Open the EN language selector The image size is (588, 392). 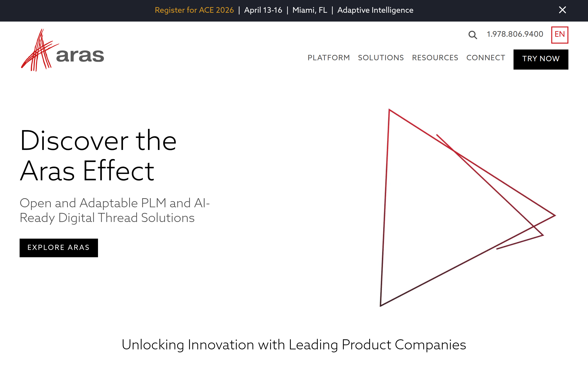(560, 34)
